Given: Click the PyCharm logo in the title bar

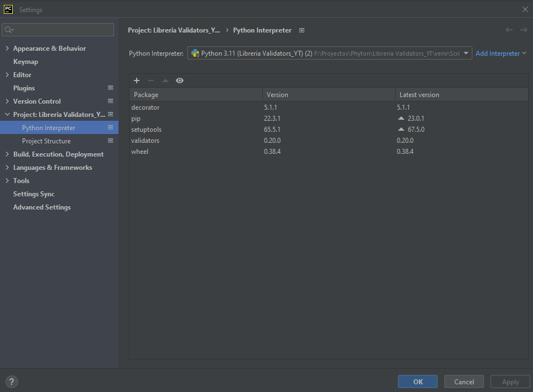Looking at the screenshot, I should click(x=7, y=9).
